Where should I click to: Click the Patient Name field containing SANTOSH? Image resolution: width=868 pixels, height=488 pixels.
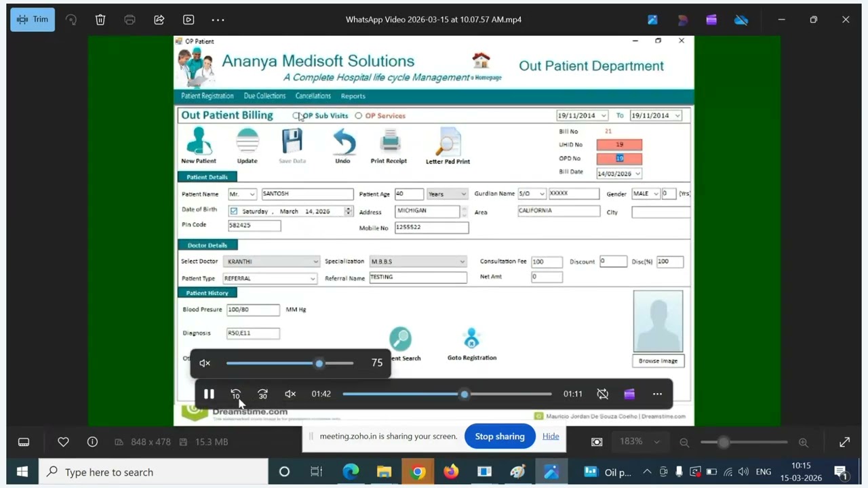307,194
